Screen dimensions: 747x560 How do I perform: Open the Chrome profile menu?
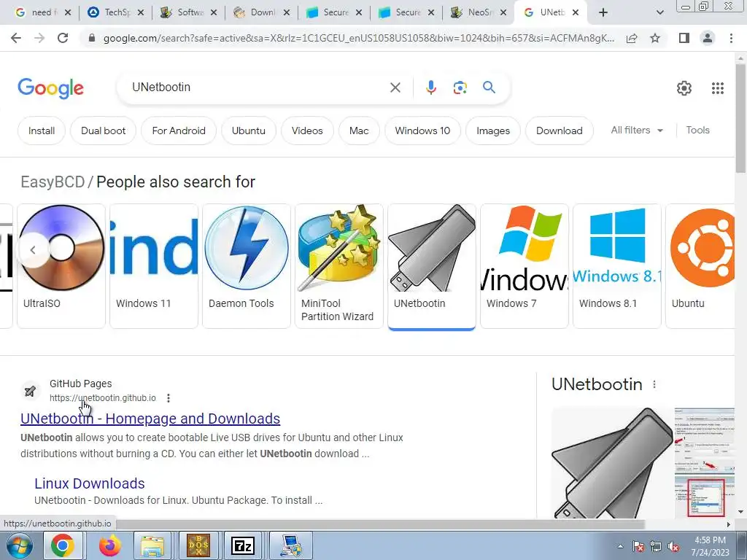(708, 38)
